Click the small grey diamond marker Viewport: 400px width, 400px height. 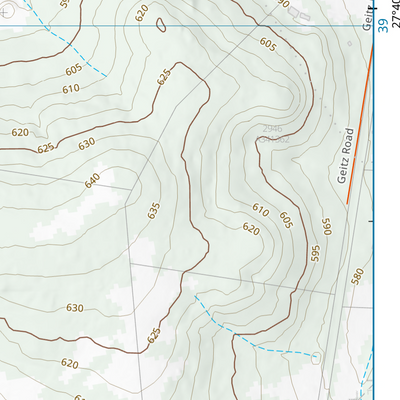coord(350,44)
